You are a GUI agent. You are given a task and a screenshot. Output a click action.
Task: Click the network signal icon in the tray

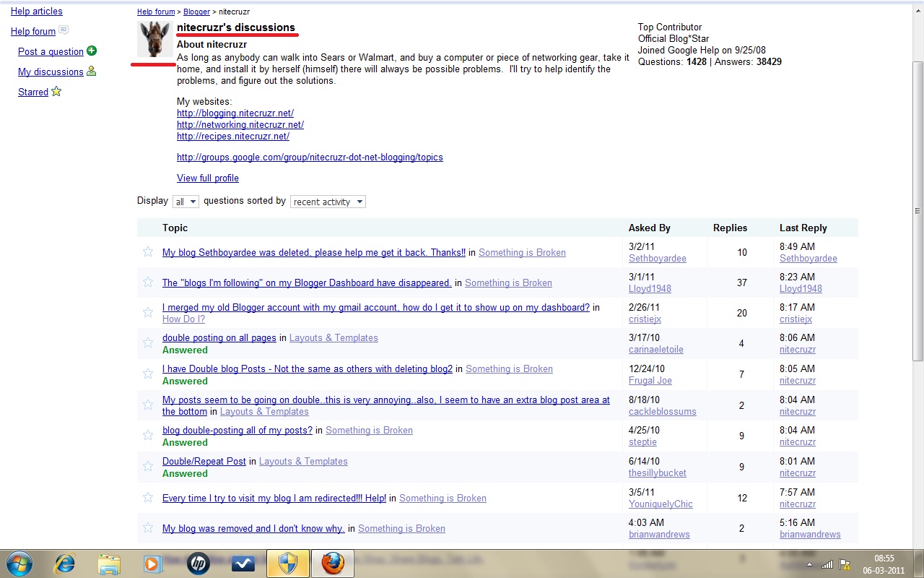point(827,564)
